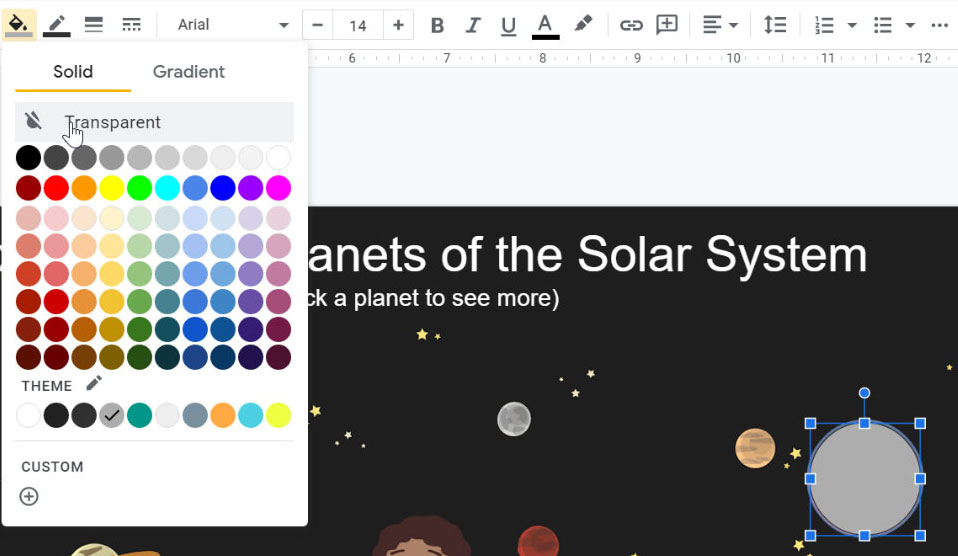Screen dimensions: 958x556
Task: Toggle underline formatting
Action: 508,25
